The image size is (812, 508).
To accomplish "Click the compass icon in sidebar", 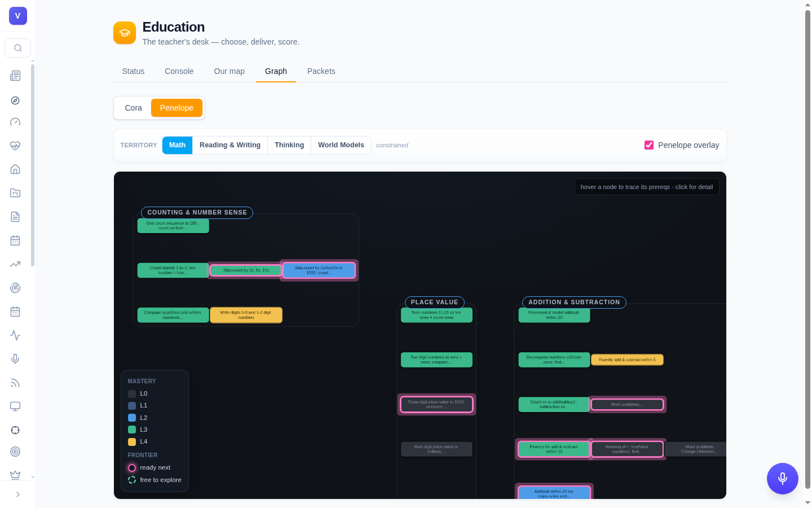I will [x=15, y=100].
